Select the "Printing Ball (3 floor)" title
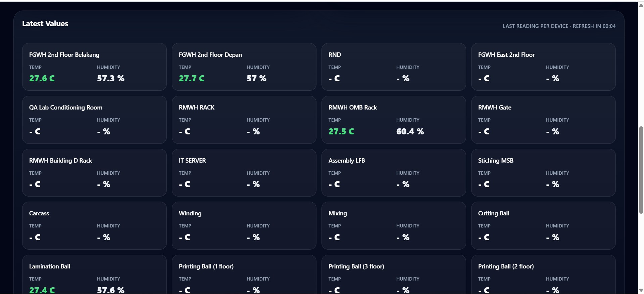 click(x=356, y=266)
